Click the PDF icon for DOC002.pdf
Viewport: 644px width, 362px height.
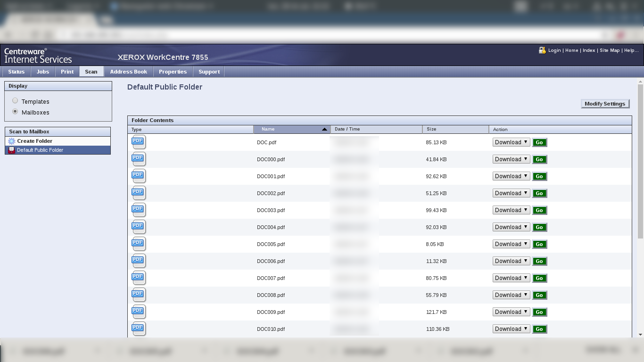(x=139, y=193)
